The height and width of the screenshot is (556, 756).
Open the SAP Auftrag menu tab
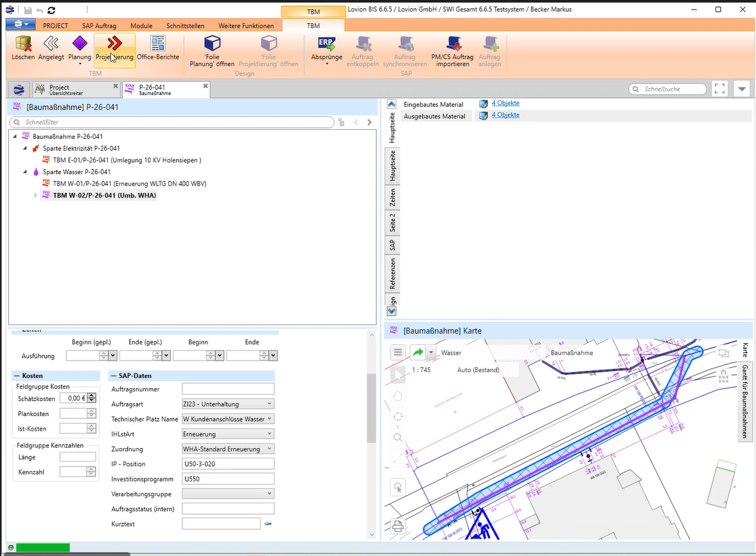pos(99,26)
